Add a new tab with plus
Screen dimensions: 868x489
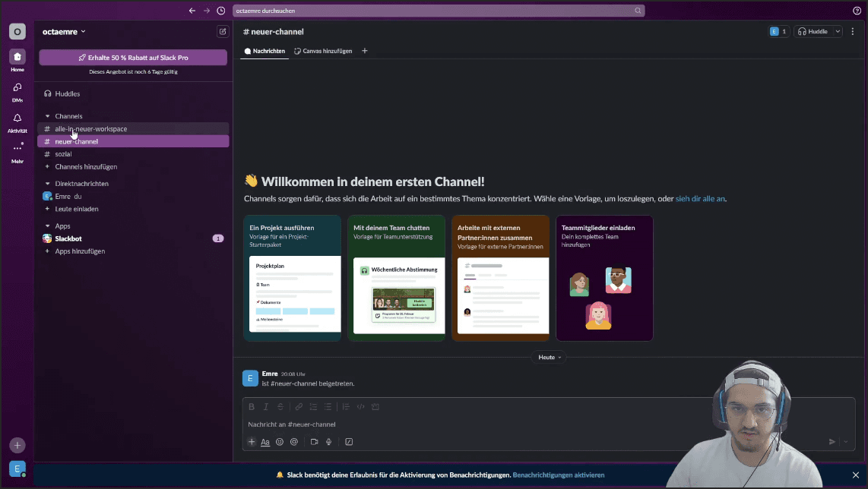tap(364, 51)
